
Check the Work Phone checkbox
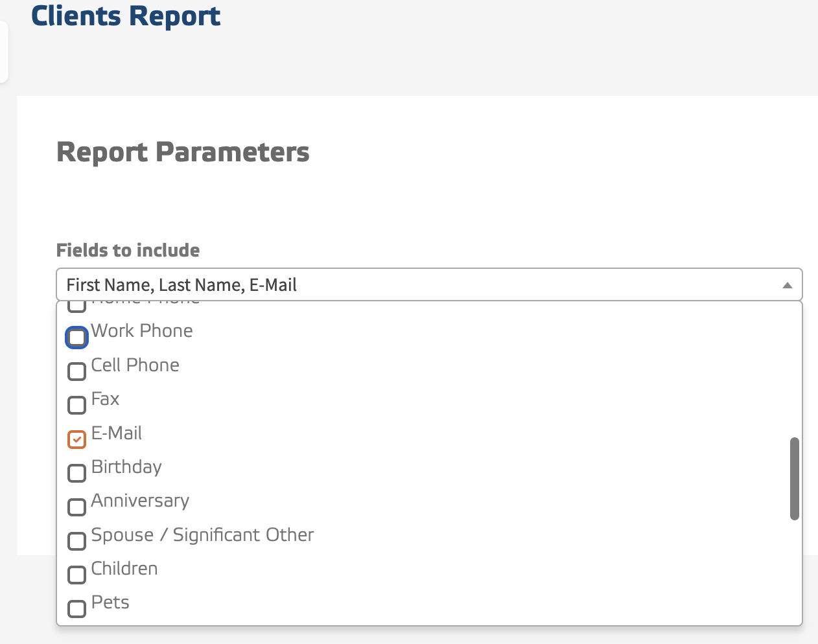(x=76, y=337)
